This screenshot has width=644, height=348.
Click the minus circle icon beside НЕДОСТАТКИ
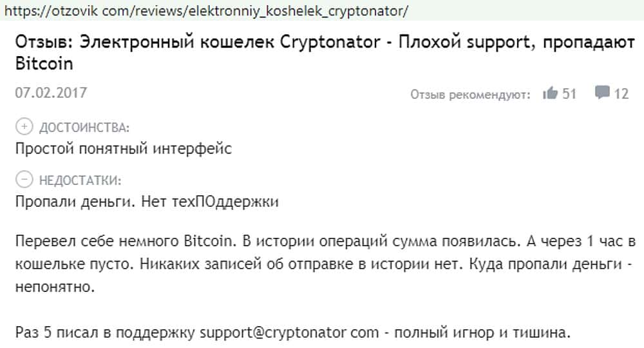coord(24,179)
